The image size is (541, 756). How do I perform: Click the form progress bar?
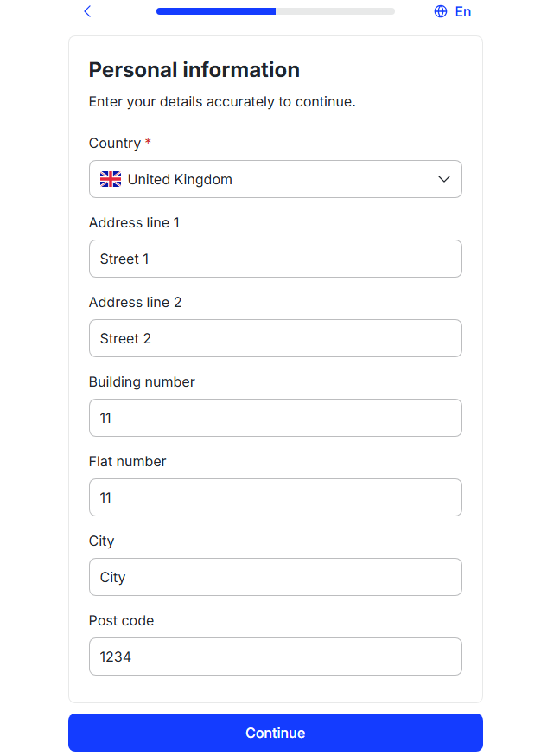tap(275, 11)
